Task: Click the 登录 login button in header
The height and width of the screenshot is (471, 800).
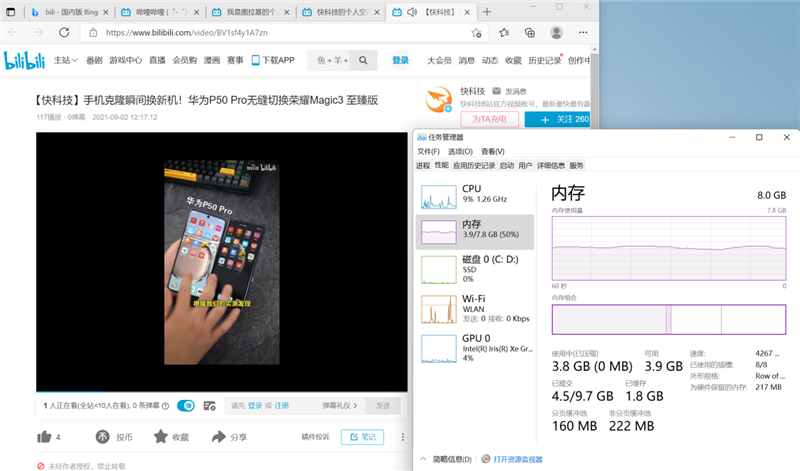Action: pyautogui.click(x=400, y=60)
